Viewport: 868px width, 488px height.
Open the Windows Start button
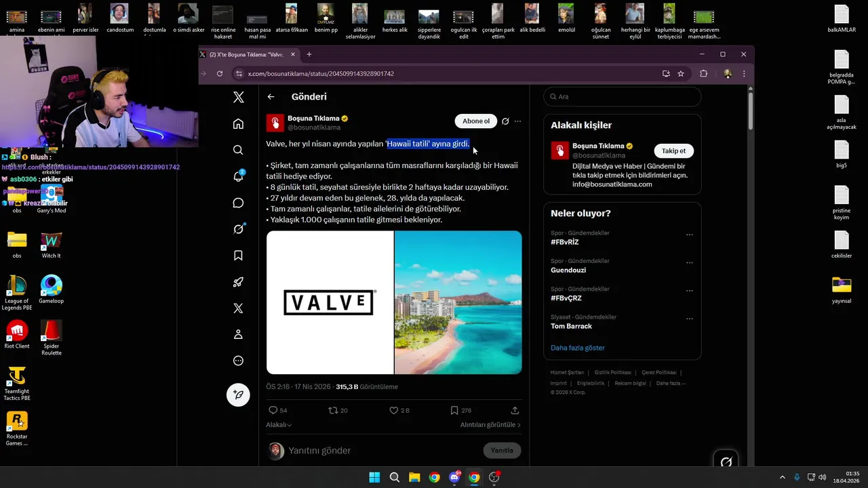pos(374,477)
